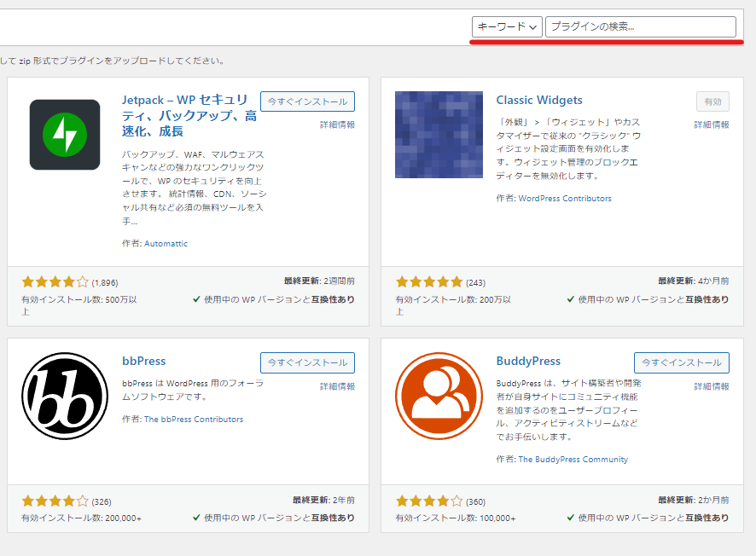Install Jetpack with 今すぐインストール button
This screenshot has width=756, height=556.
click(x=308, y=101)
